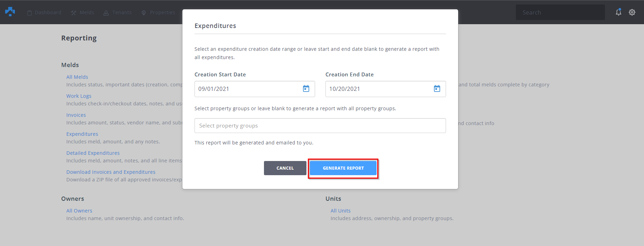Open the All Owners report link
The width and height of the screenshot is (644, 246).
(79, 211)
